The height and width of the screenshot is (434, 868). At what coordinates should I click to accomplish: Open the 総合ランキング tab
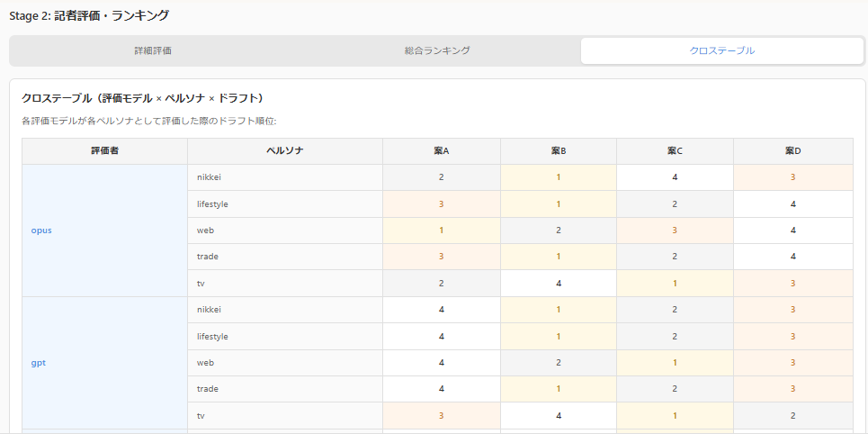pos(437,50)
